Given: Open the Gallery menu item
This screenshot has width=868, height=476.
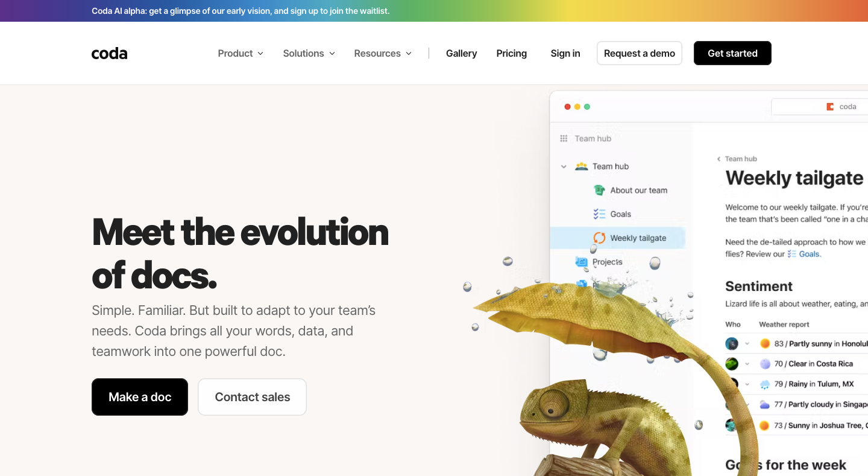Looking at the screenshot, I should [461, 53].
